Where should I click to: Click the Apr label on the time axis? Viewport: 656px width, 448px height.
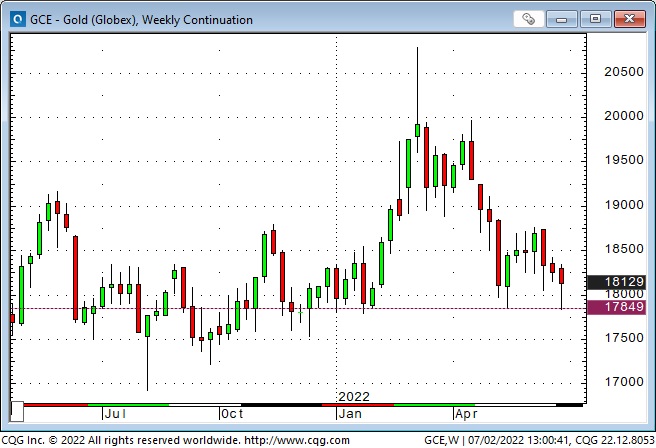466,414
